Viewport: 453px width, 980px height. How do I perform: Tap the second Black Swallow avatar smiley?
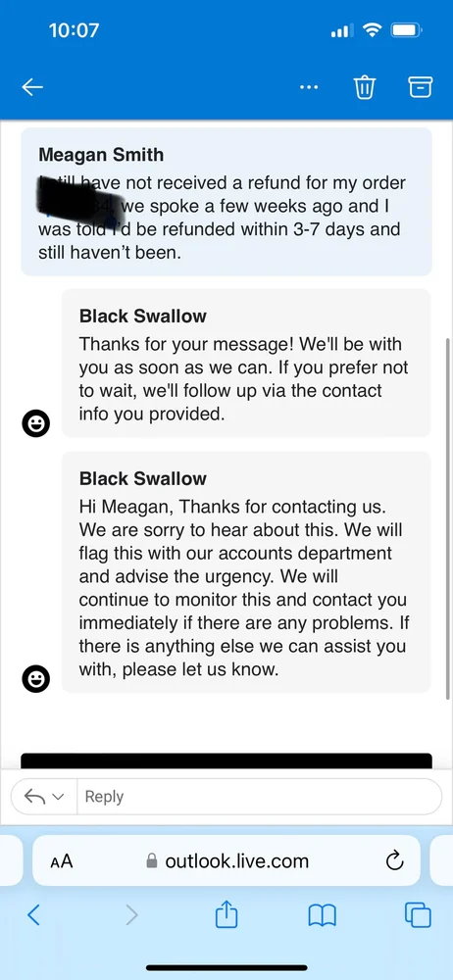(35, 679)
